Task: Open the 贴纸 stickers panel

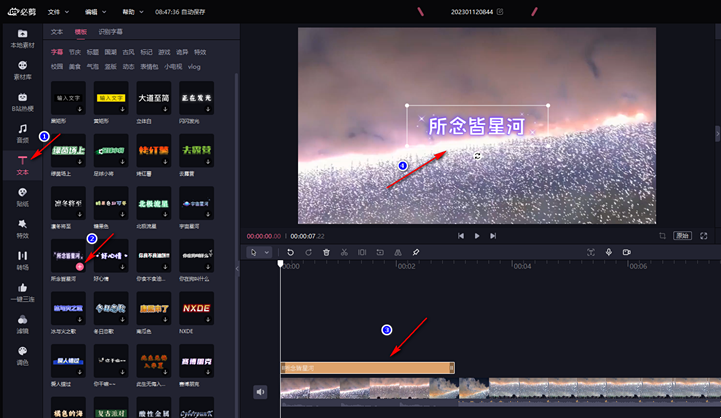Action: click(x=22, y=196)
